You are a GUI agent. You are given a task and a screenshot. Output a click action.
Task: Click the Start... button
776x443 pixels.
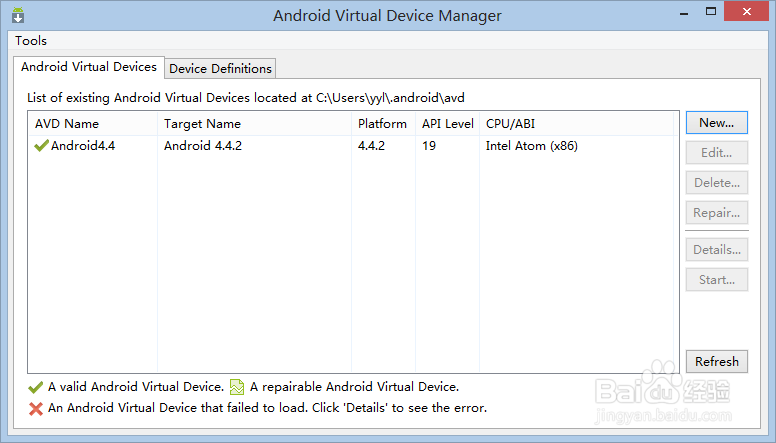tap(716, 280)
